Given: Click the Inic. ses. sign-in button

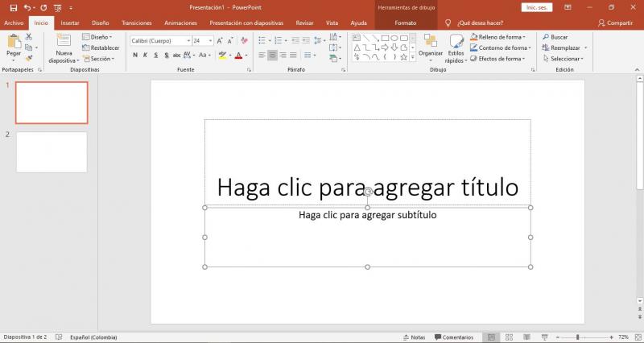Looking at the screenshot, I should tap(537, 7).
